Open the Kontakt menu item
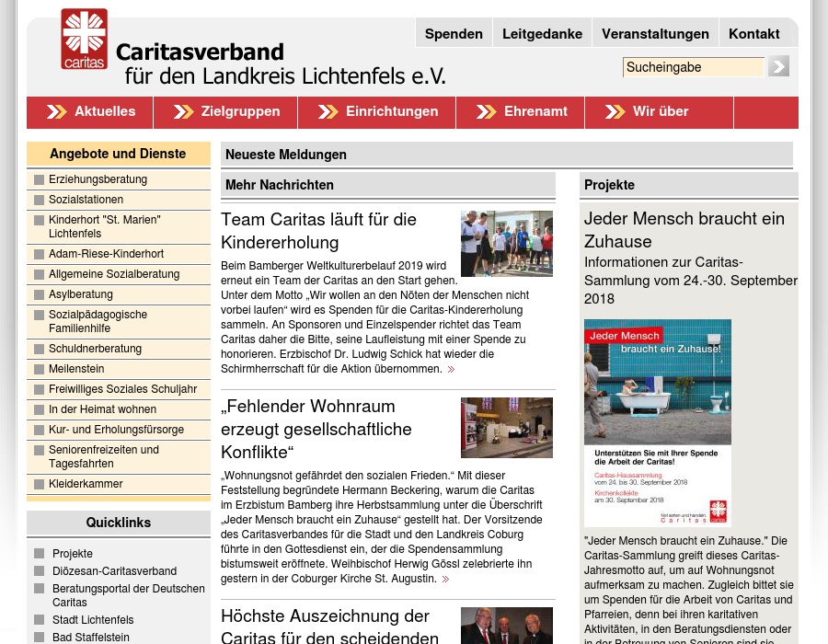This screenshot has width=828, height=644. pyautogui.click(x=753, y=33)
